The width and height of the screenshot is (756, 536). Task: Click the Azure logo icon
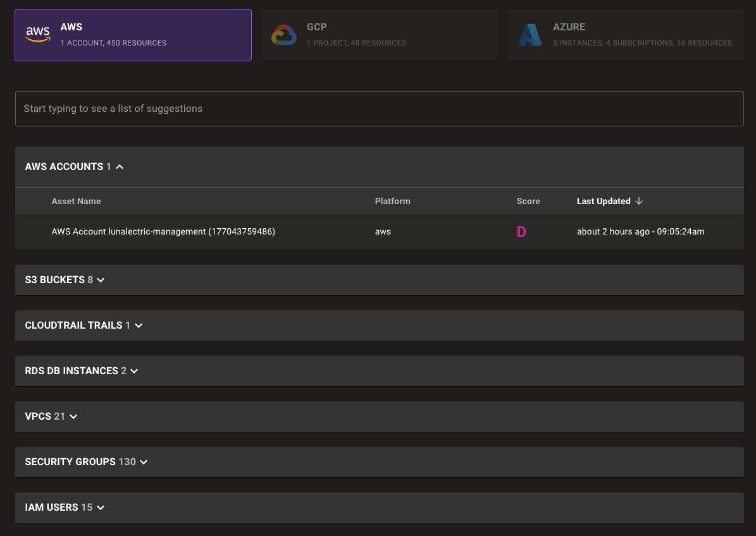pyautogui.click(x=530, y=35)
